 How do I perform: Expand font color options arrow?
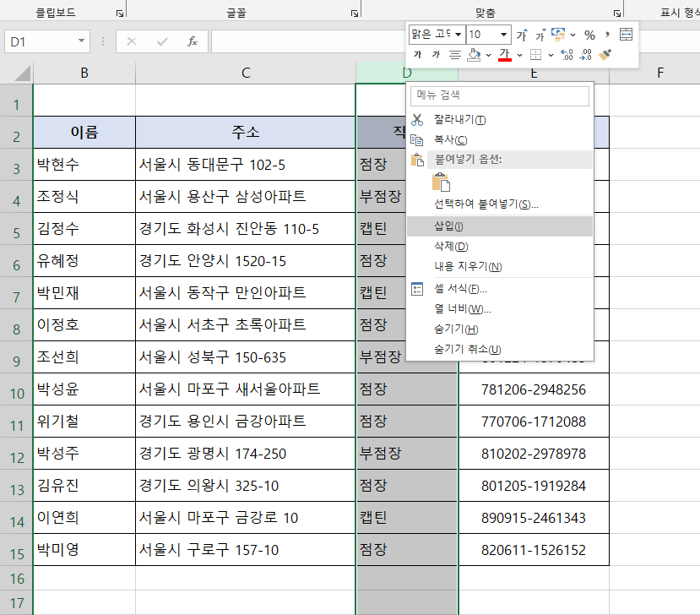(519, 56)
